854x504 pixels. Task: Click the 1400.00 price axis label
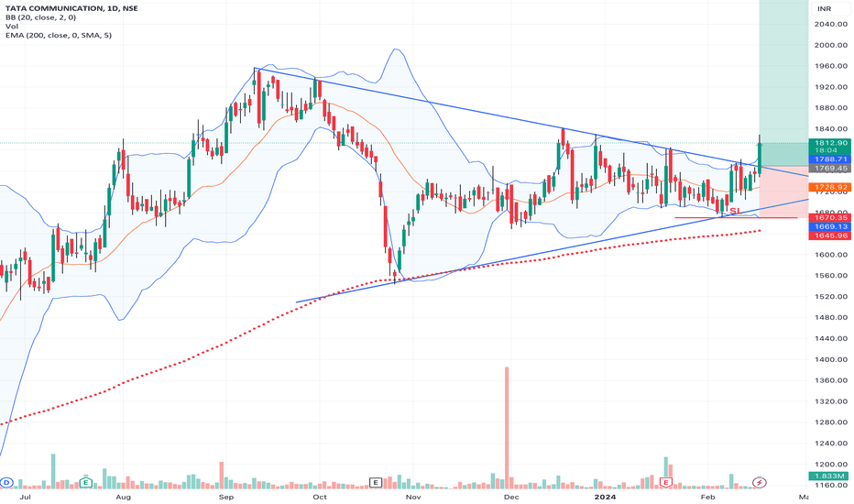(x=831, y=359)
